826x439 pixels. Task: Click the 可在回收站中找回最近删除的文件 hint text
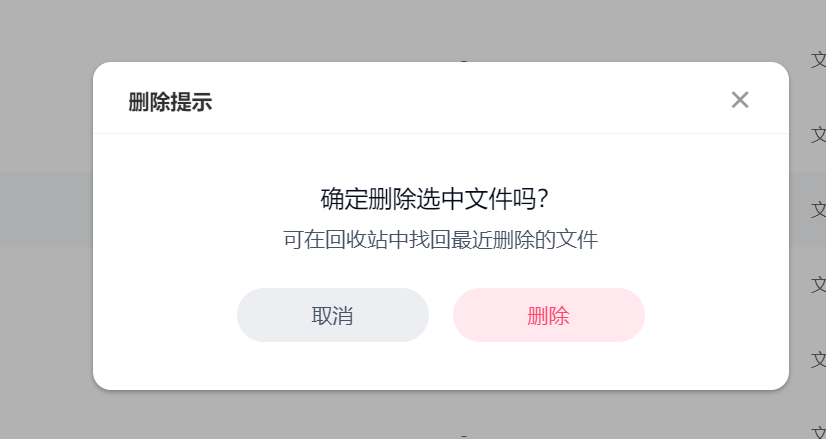pyautogui.click(x=440, y=240)
